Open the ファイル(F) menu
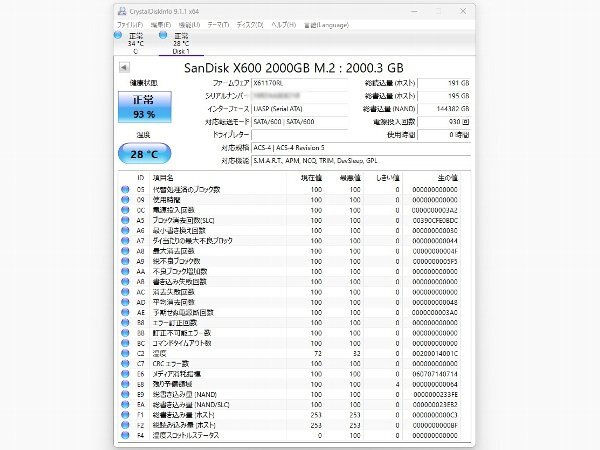600x450 pixels. coord(130,25)
